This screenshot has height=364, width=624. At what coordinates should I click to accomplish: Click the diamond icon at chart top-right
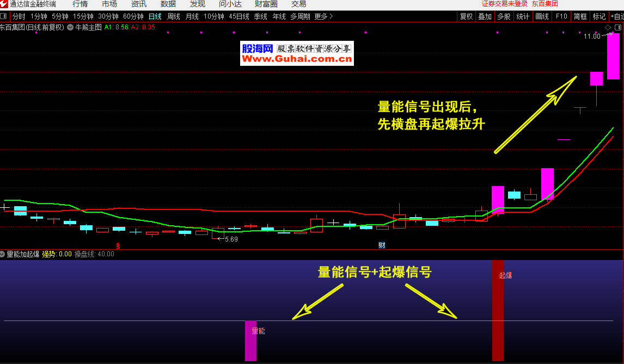tap(608, 27)
